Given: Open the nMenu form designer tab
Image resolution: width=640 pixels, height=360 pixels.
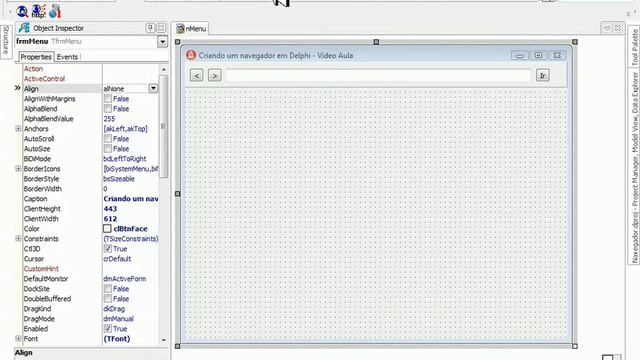Looking at the screenshot, I should 191,29.
